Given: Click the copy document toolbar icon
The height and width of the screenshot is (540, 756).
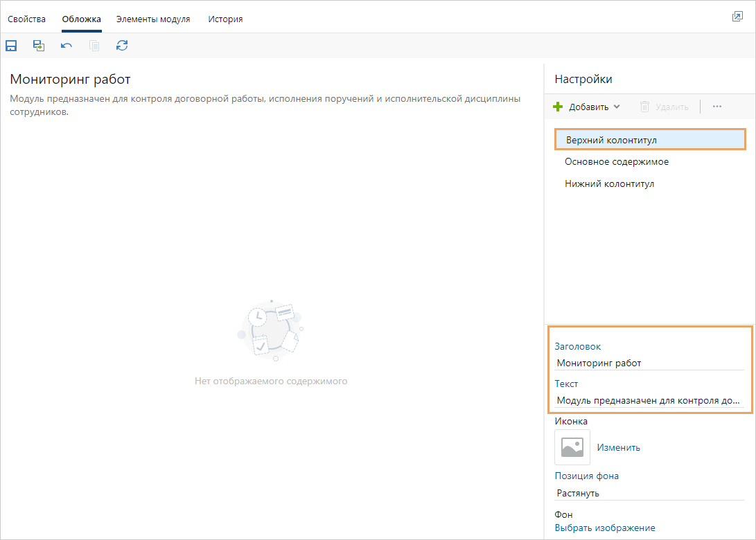Looking at the screenshot, I should [x=94, y=46].
